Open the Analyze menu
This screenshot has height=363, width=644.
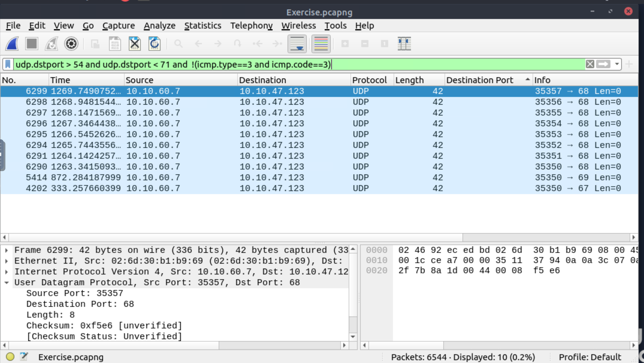(x=160, y=26)
